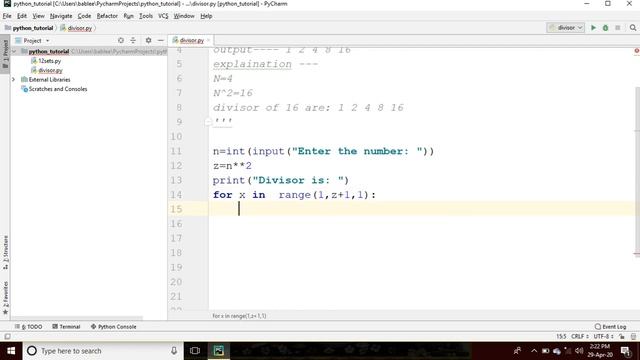Click the Cortana microphone icon
The width and height of the screenshot is (640, 360).
[x=174, y=351]
